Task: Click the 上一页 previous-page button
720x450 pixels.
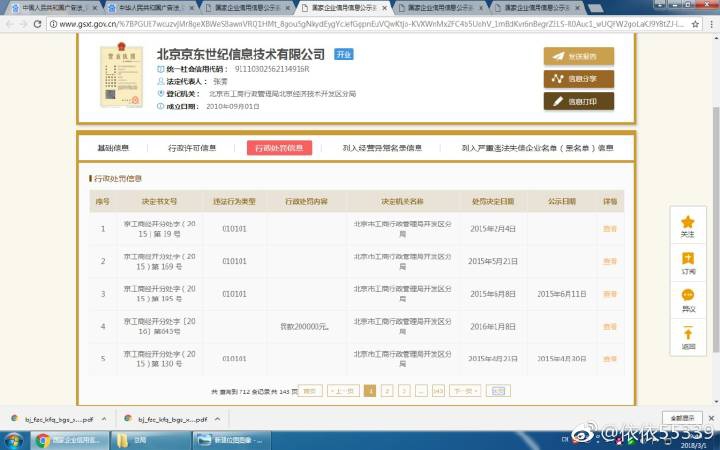Action: [343, 391]
